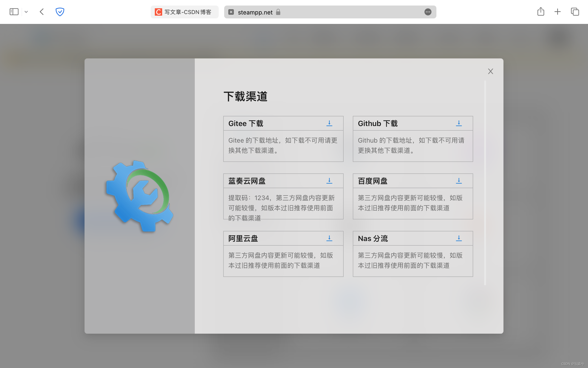Close the steampp.net tab with x
The height and width of the screenshot is (368, 588).
point(231,12)
